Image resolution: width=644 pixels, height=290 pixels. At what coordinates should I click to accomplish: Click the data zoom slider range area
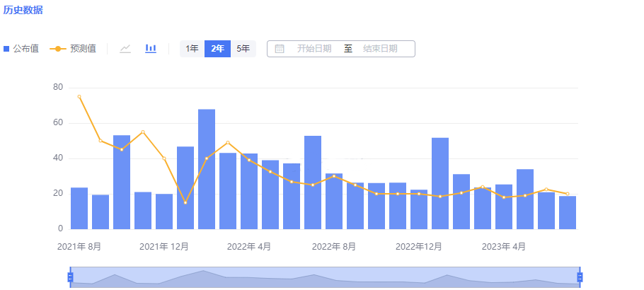pyautogui.click(x=325, y=277)
